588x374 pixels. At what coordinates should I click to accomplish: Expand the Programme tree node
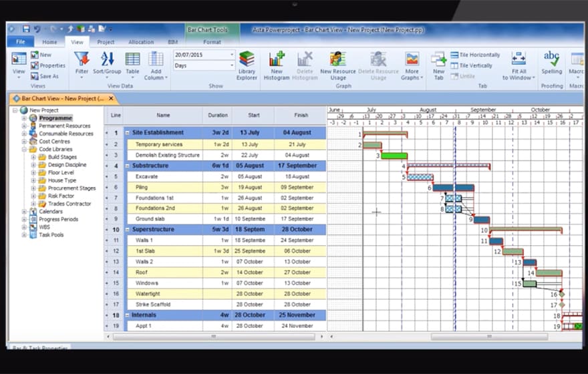[x=24, y=118]
